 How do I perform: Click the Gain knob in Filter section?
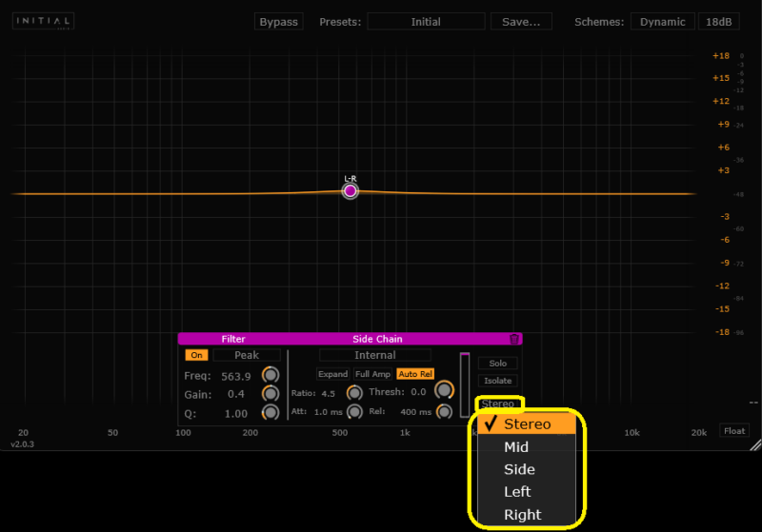tap(271, 394)
